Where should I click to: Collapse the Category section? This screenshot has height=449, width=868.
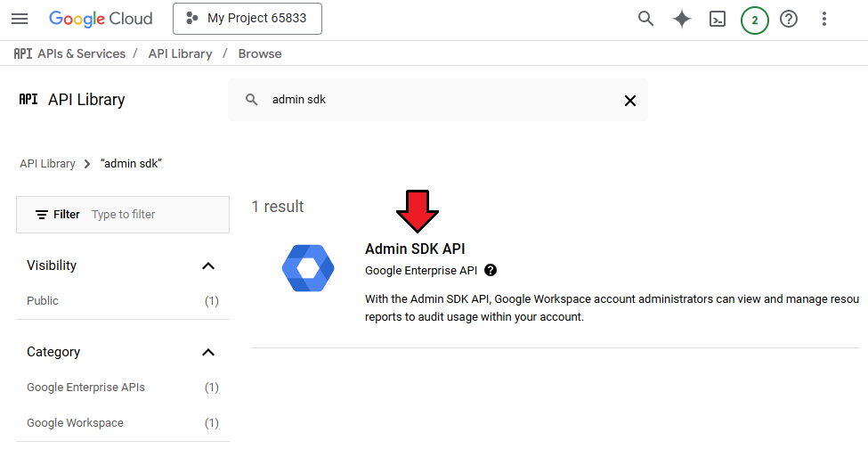point(208,352)
